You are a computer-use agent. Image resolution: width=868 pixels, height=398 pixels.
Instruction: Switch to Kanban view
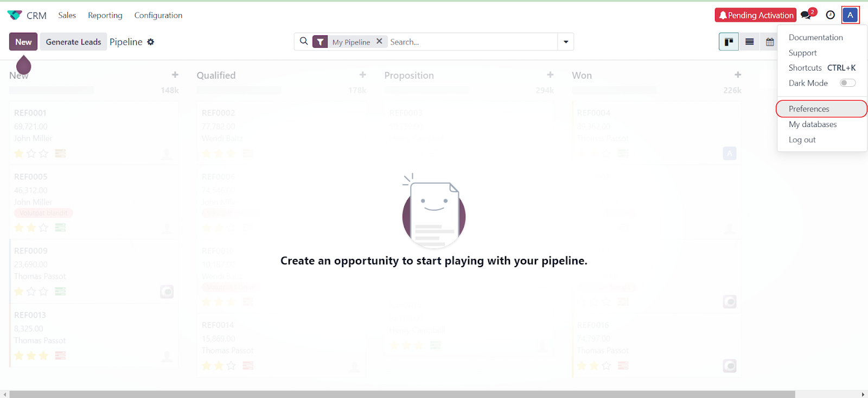[x=729, y=42]
